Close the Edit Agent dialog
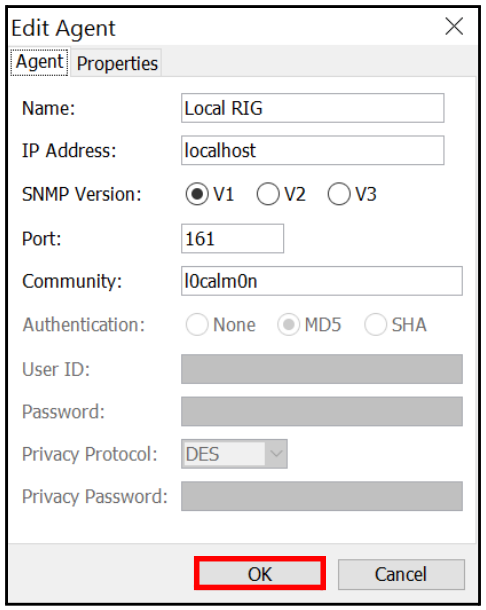The image size is (486, 610). [454, 26]
